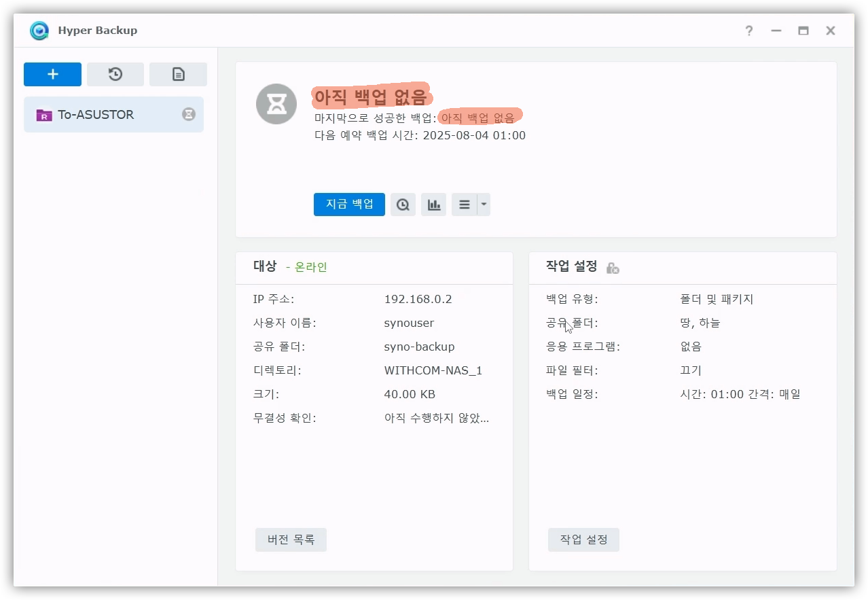Click the large hourglass status icon

[x=276, y=104]
